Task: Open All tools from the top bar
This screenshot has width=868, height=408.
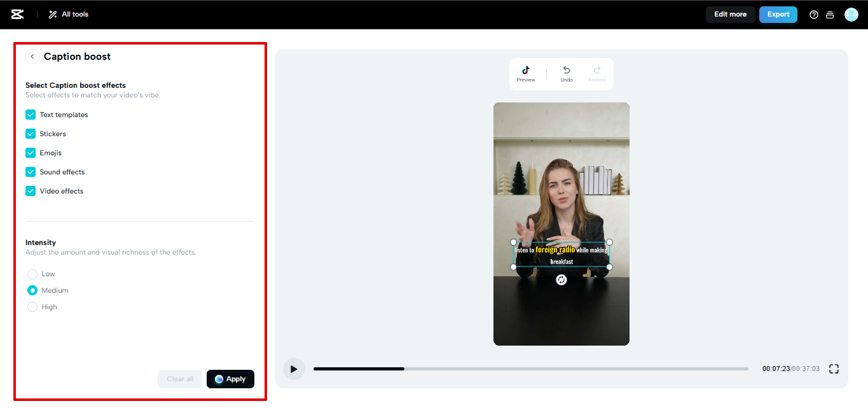Action: [x=68, y=14]
